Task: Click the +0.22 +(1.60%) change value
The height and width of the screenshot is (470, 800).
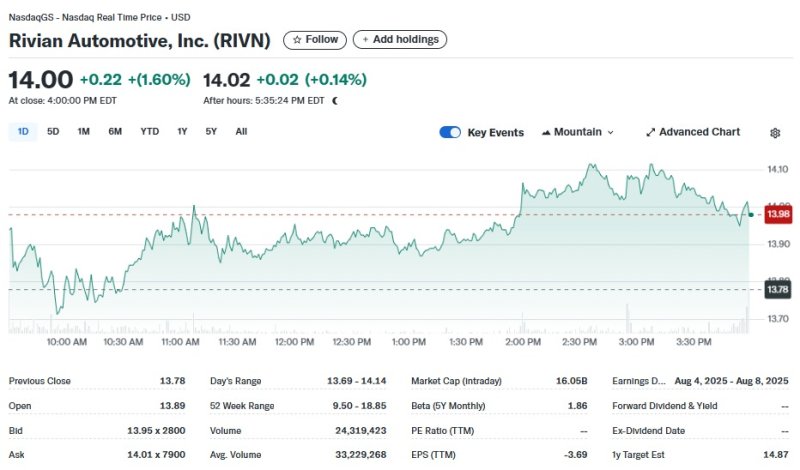Action: [135, 80]
